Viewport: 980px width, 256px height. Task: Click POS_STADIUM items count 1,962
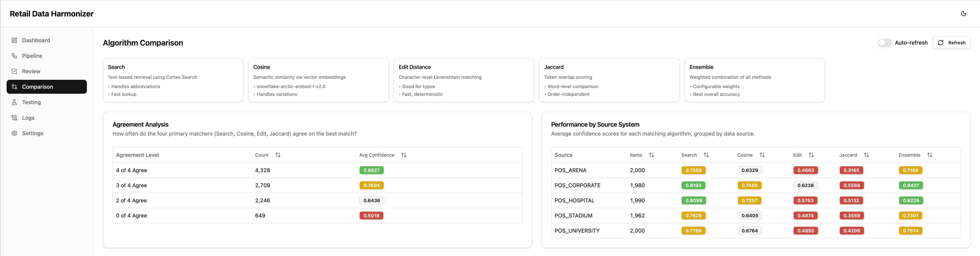(x=637, y=215)
